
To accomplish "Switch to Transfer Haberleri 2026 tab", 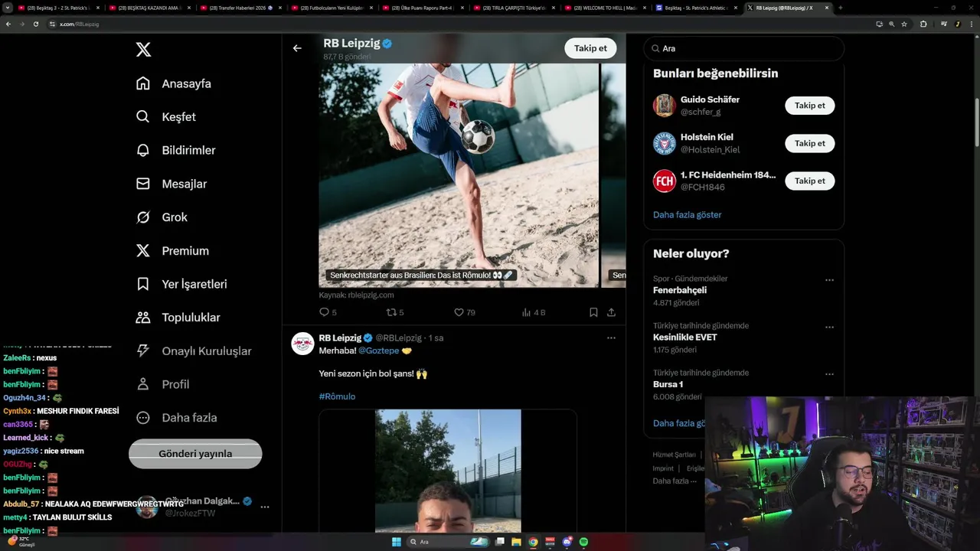I will [241, 8].
